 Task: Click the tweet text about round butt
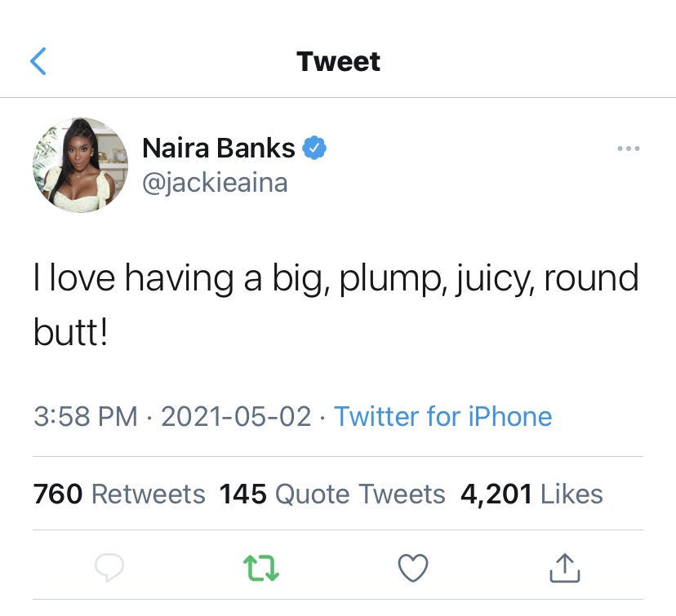click(x=336, y=305)
